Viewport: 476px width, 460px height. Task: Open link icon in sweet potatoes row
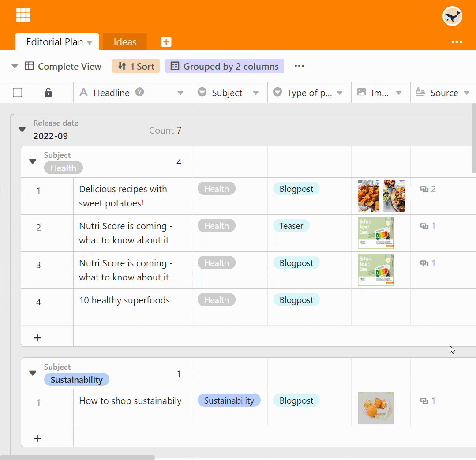coord(424,189)
